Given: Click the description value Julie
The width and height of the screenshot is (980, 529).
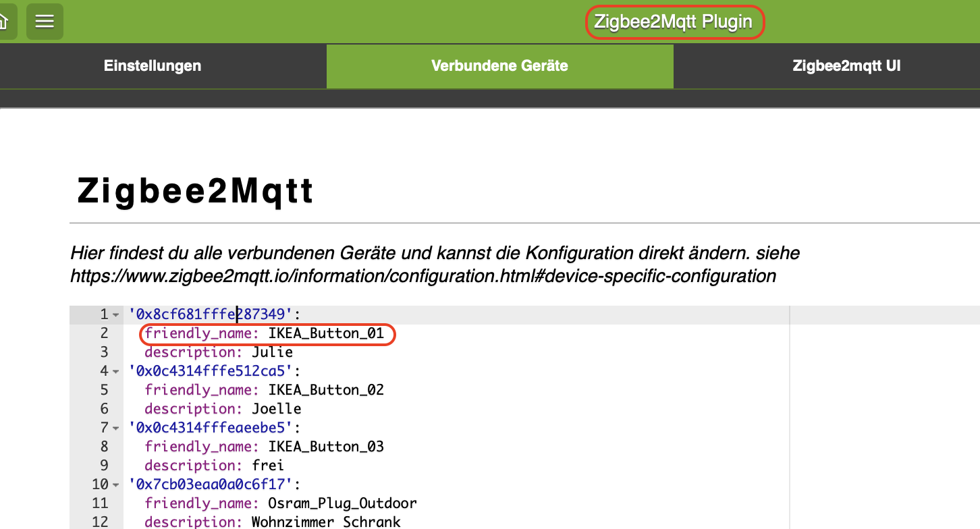Looking at the screenshot, I should click(272, 352).
